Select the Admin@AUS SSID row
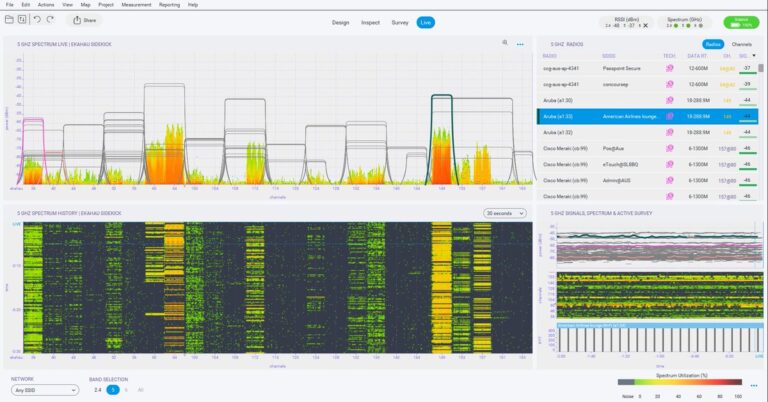Viewport: 768px width, 402px height. [648, 180]
